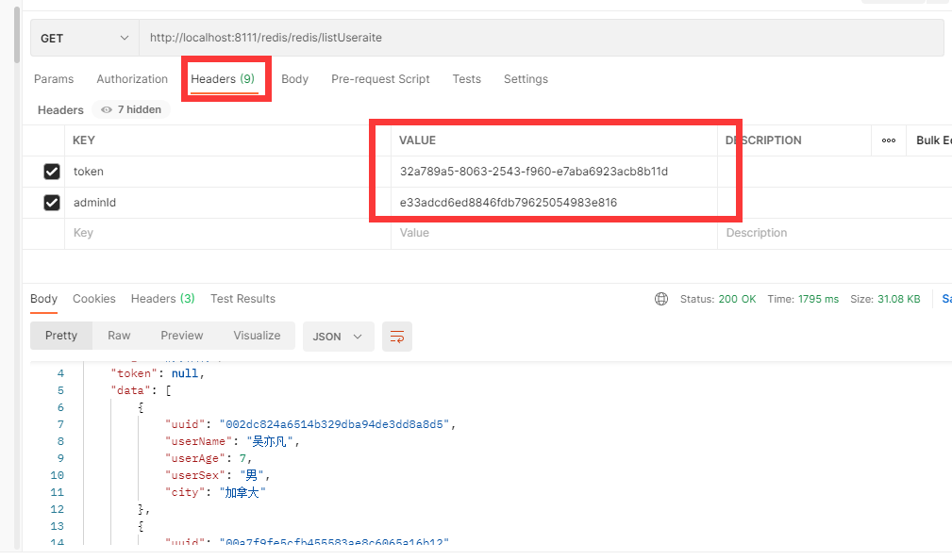Save the response using the Save link
The image size is (952, 560).
point(946,298)
